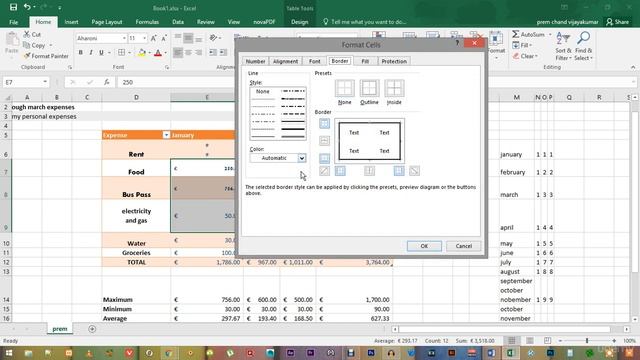This screenshot has width=640, height=360.
Task: Apply the Inside border preset
Action: [394, 88]
